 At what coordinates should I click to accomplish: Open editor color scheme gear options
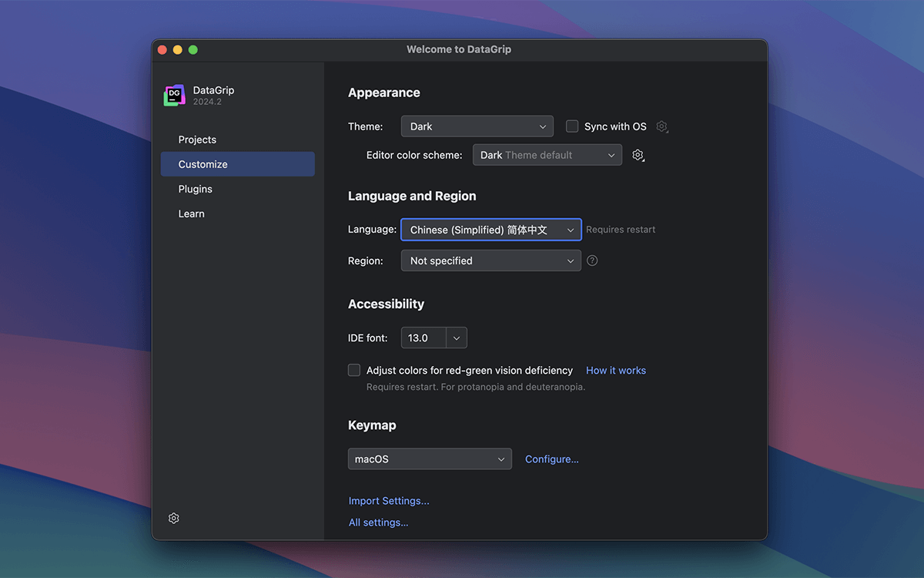[x=638, y=155]
